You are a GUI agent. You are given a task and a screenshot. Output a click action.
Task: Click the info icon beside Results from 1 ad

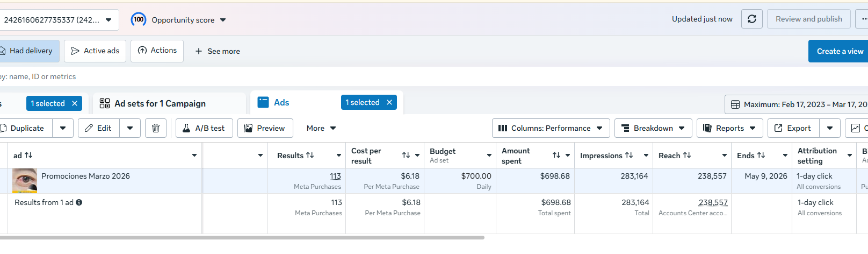pos(79,202)
